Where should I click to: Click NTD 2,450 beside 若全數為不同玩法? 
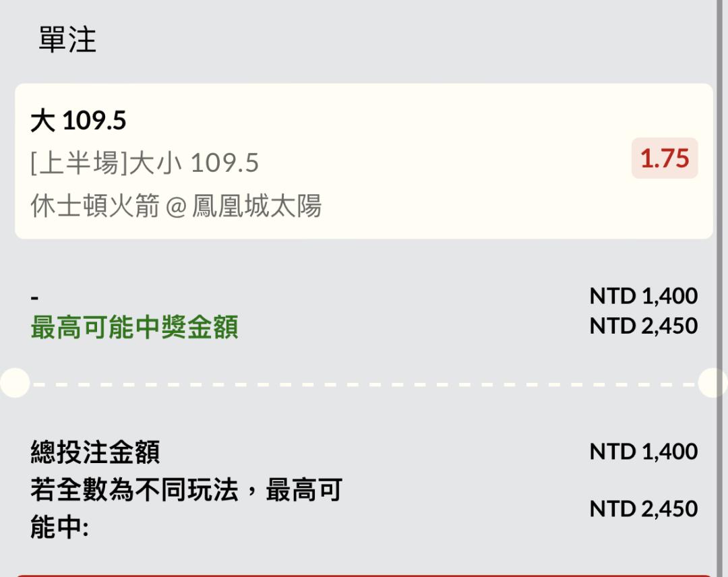643,509
